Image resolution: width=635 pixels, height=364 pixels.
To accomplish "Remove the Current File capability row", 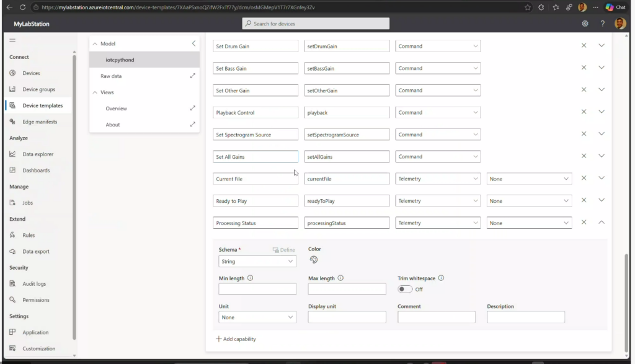I will click(584, 179).
